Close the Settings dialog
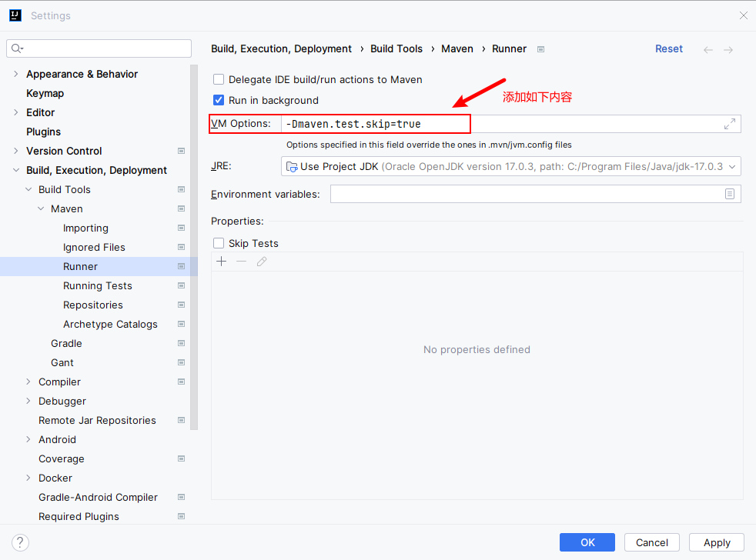 [744, 15]
